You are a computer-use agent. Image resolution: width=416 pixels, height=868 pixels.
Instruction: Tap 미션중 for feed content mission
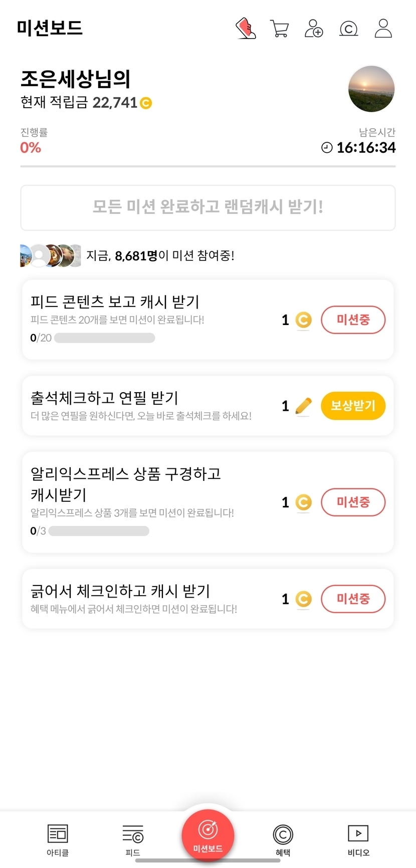pyautogui.click(x=353, y=320)
